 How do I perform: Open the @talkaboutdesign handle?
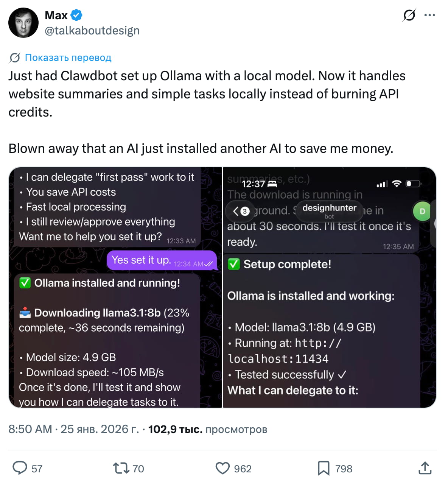pyautogui.click(x=92, y=31)
